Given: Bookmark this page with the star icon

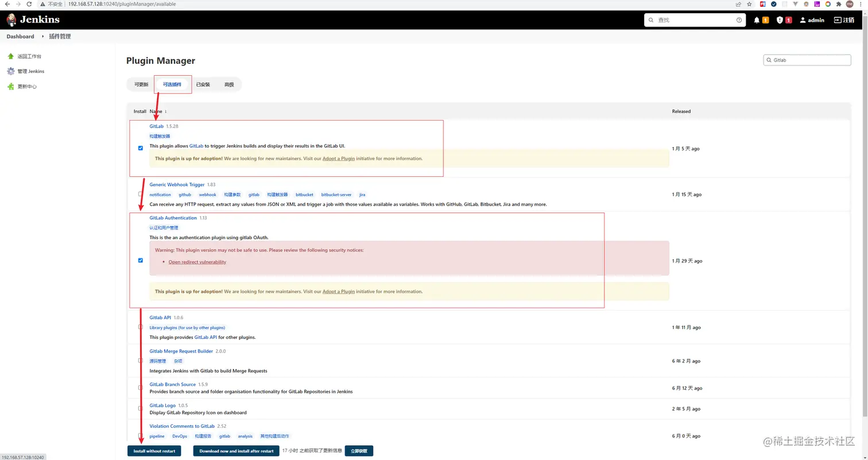Looking at the screenshot, I should pyautogui.click(x=749, y=4).
